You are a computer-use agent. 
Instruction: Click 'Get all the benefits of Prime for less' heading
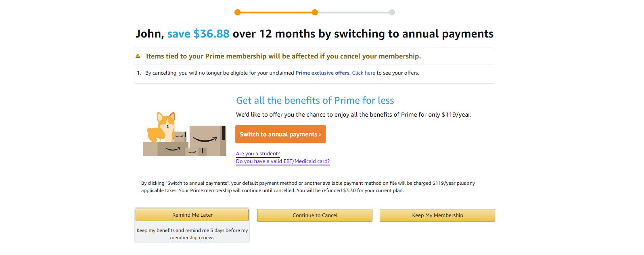click(315, 100)
